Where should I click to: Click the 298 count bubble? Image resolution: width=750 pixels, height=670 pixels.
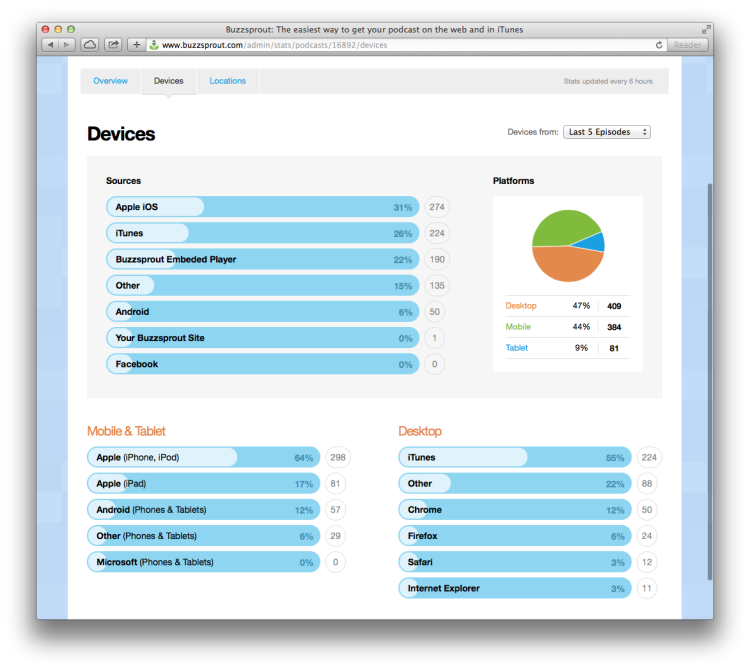pyautogui.click(x=338, y=458)
